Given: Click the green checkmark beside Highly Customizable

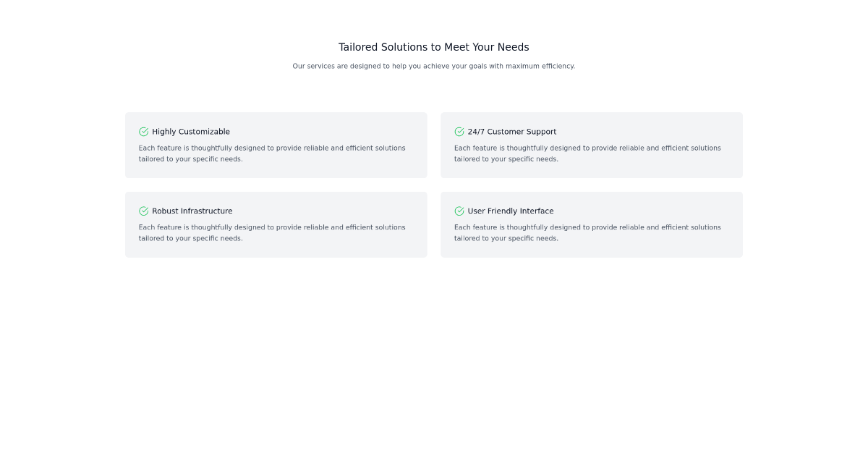Looking at the screenshot, I should coord(143,132).
